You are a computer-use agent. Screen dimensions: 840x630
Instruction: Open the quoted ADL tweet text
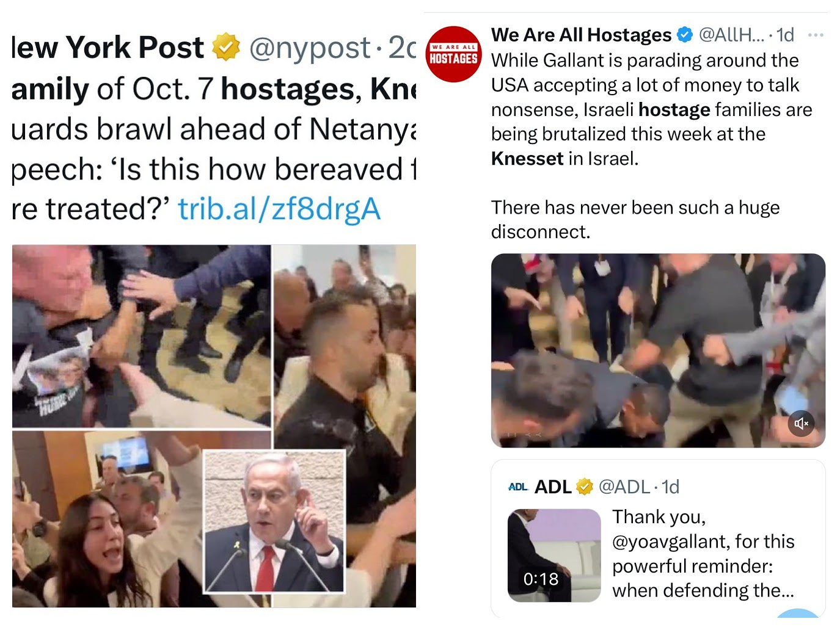pyautogui.click(x=704, y=554)
